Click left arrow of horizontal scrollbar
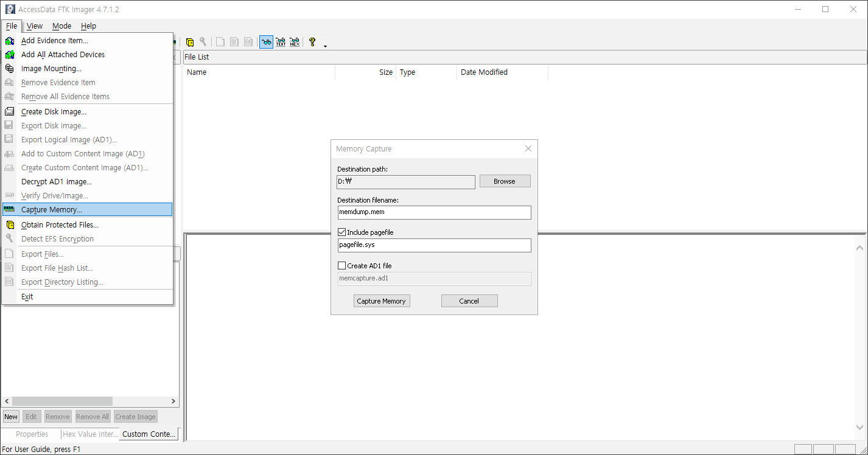 pyautogui.click(x=7, y=401)
